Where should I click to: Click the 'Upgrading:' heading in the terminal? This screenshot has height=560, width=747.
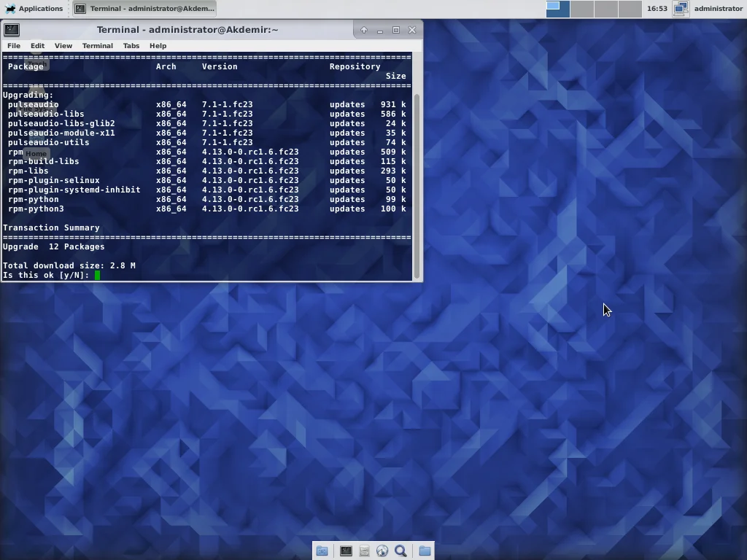click(28, 95)
